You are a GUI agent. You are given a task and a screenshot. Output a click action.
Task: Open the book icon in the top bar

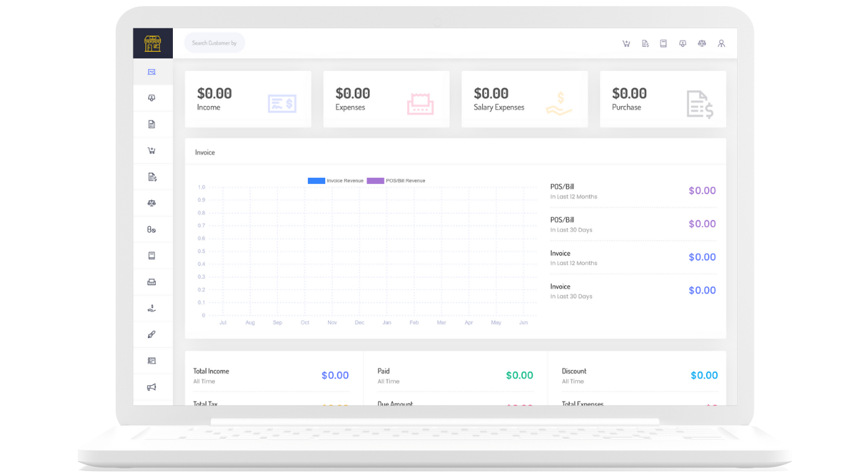pos(663,43)
